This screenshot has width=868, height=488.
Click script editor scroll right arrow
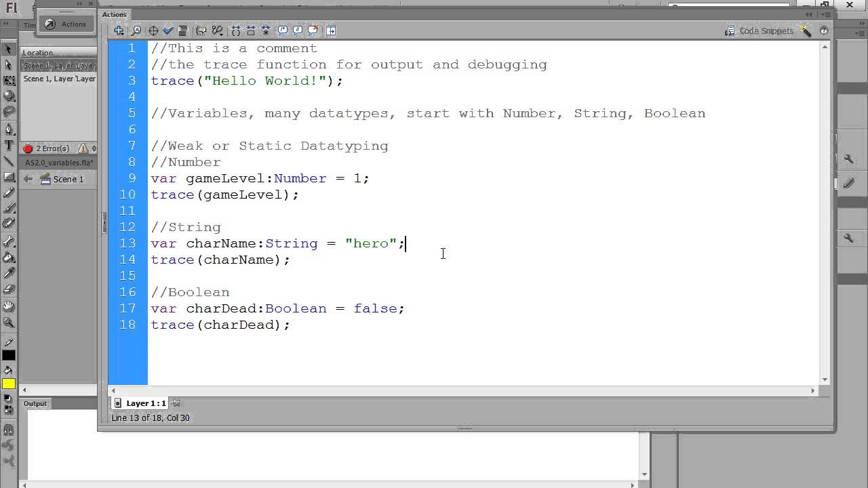click(813, 390)
